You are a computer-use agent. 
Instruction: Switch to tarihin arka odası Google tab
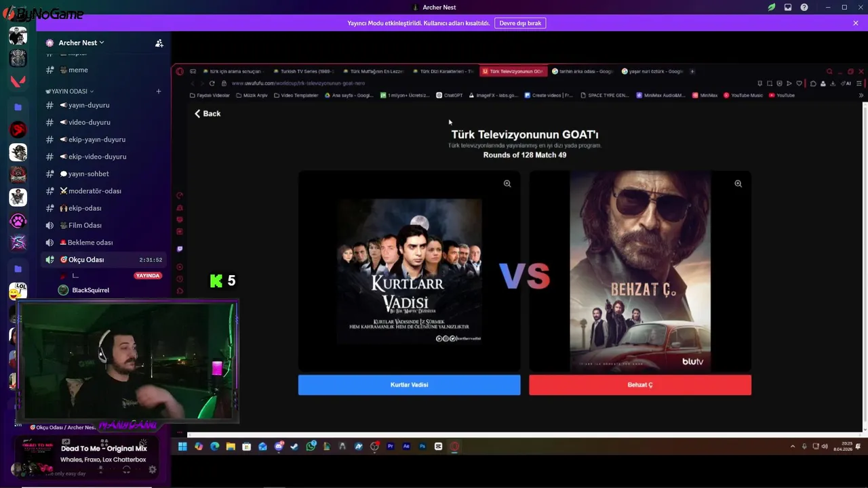pyautogui.click(x=583, y=71)
